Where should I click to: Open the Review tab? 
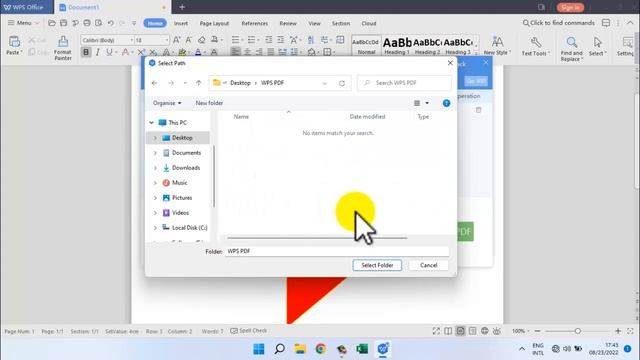288,23
